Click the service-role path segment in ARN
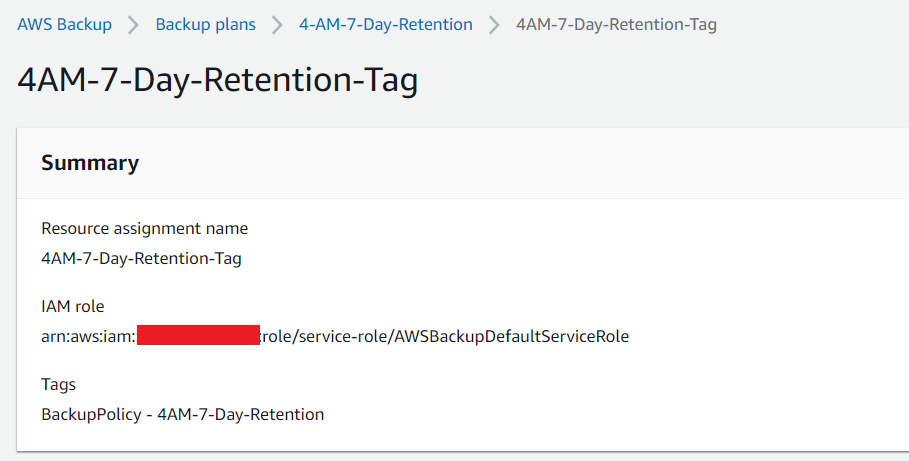909x461 pixels. (x=343, y=336)
